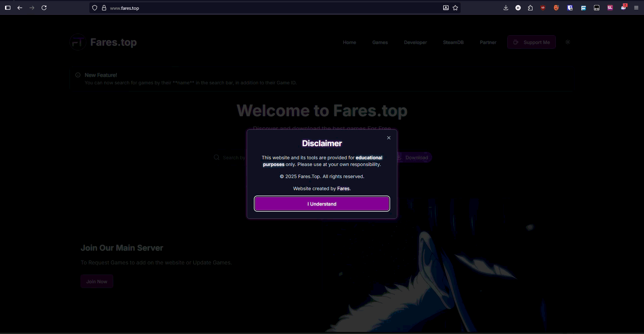644x334 pixels.
Task: Click the I Understand button
Action: coord(322,204)
